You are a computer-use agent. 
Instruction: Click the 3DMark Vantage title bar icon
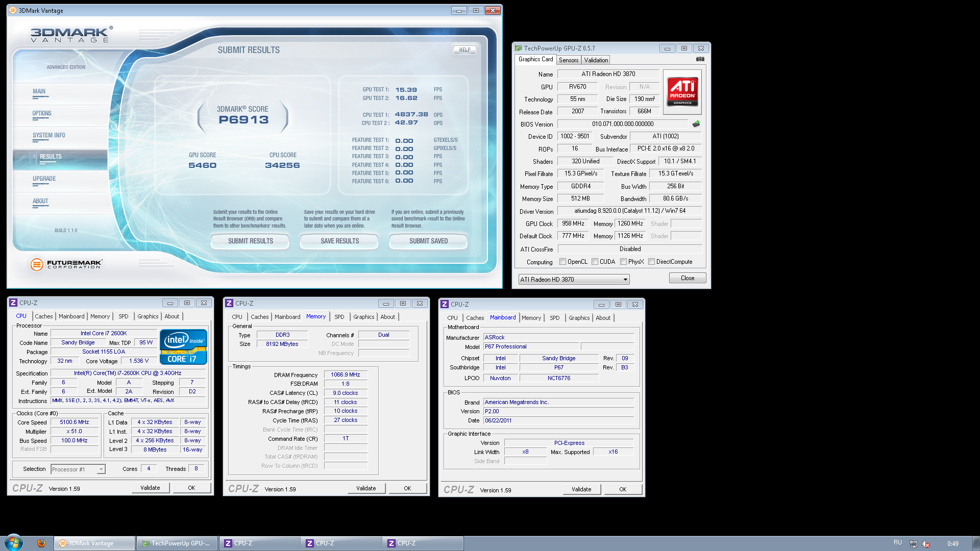pos(13,11)
